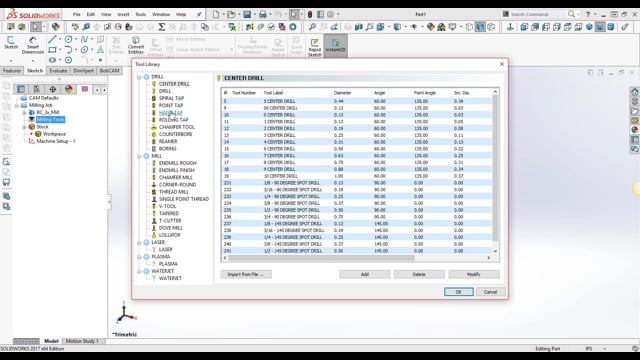Select HAND TAP in the tool tree
This screenshot has width=640, height=360.
point(171,113)
